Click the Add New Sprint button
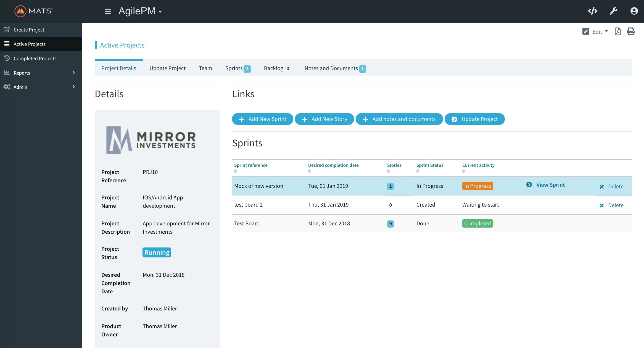This screenshot has width=644, height=348. (x=262, y=119)
